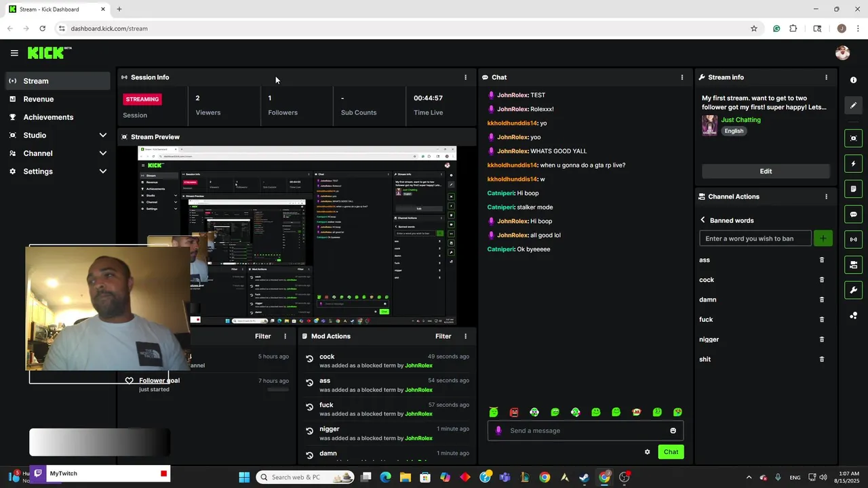This screenshot has height=488, width=868.
Task: Click the three-dots icon at rail bottom
Action: pos(853,315)
